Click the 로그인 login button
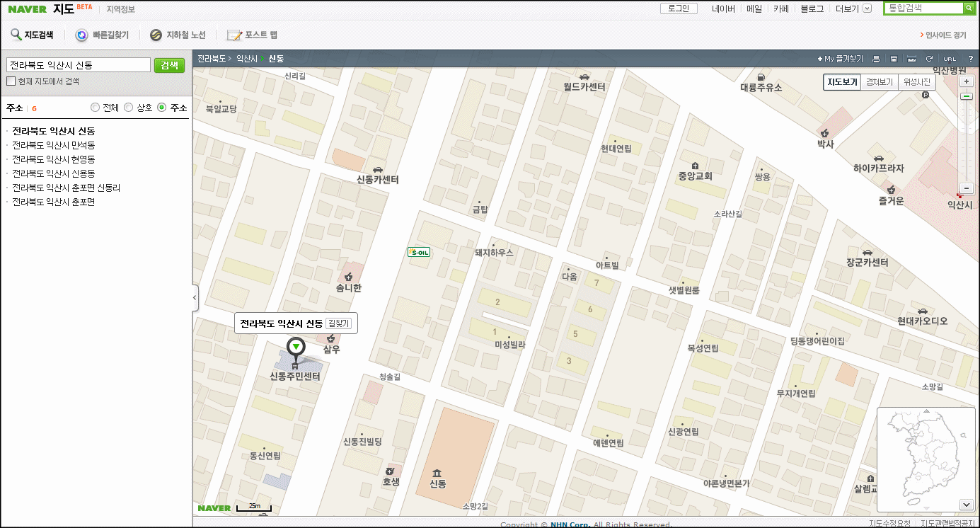The width and height of the screenshot is (980, 528). tap(679, 8)
